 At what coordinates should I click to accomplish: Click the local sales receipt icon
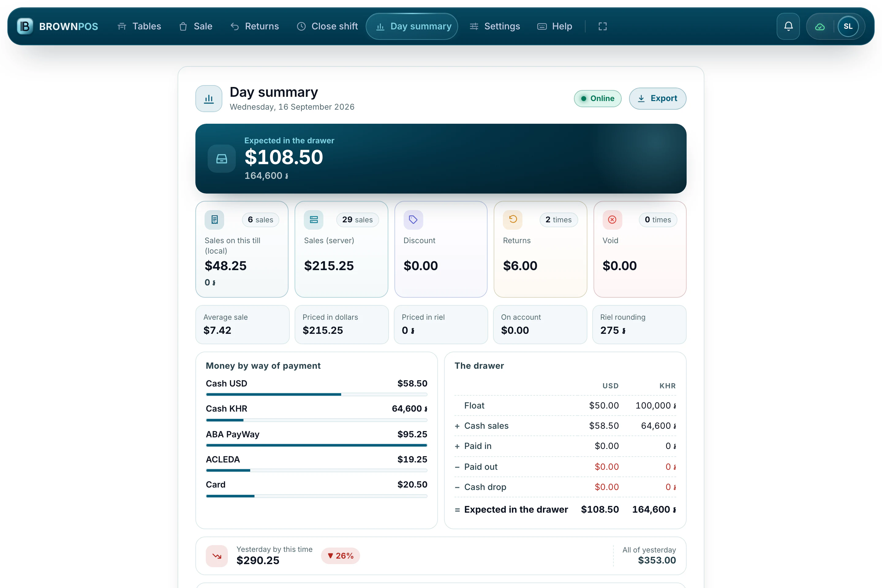[x=214, y=219]
